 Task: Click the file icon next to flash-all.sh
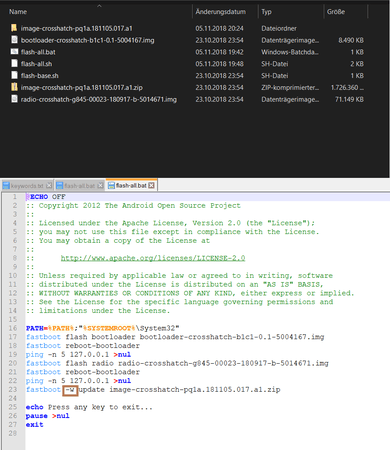(x=14, y=64)
